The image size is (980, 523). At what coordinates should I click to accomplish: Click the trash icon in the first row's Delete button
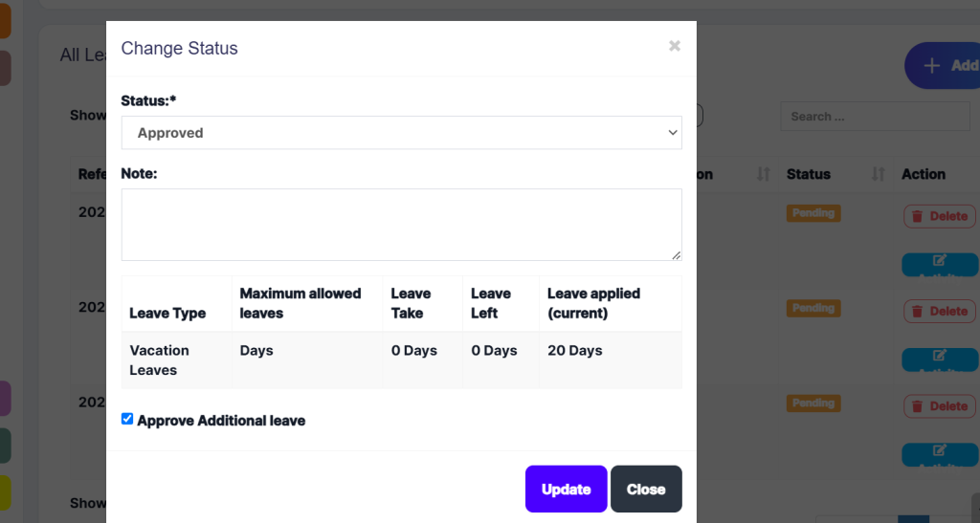coord(917,216)
